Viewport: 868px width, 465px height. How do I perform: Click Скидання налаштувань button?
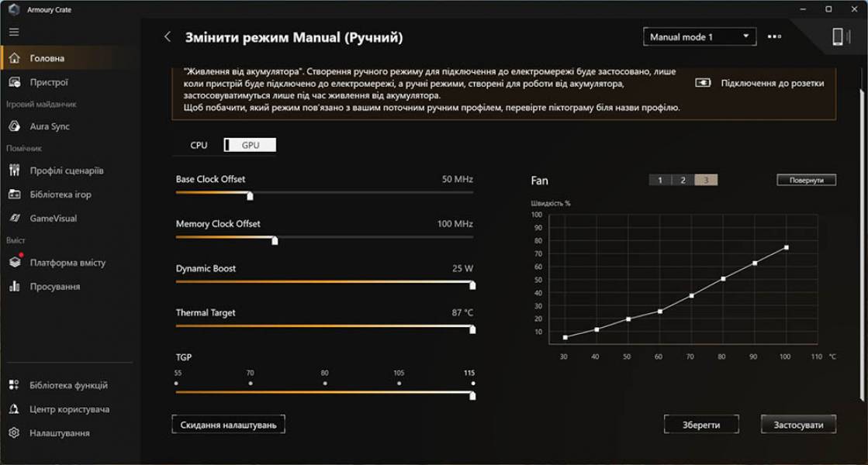(x=228, y=425)
